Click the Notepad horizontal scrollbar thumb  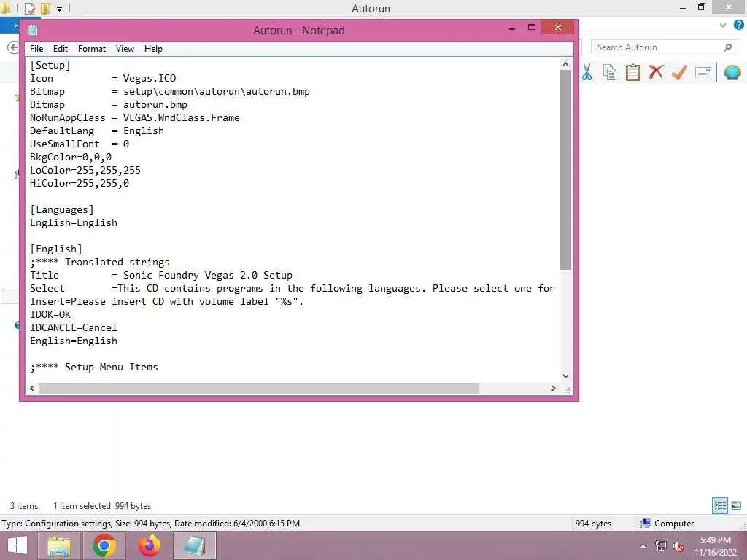pyautogui.click(x=259, y=388)
